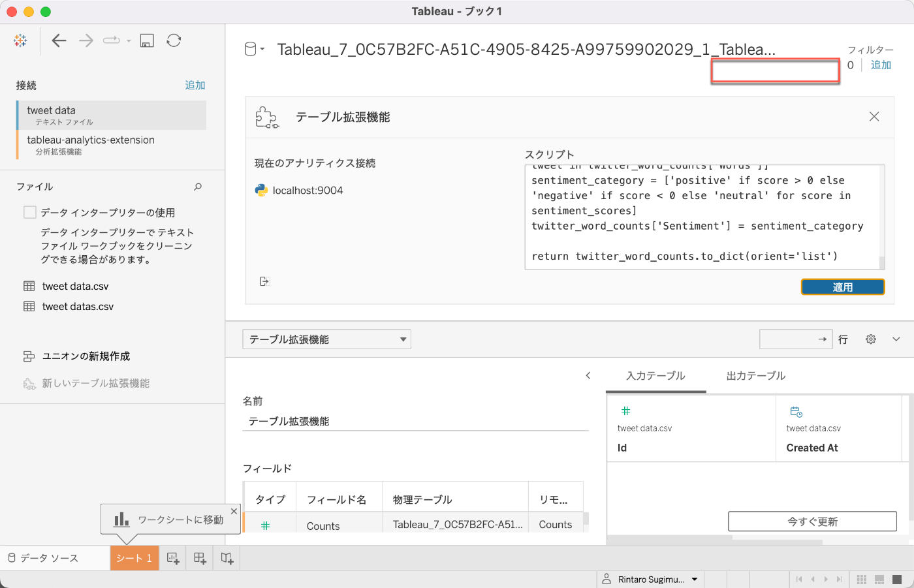
Task: Click the union icon beside ユニオンの新規作成
Action: [29, 356]
